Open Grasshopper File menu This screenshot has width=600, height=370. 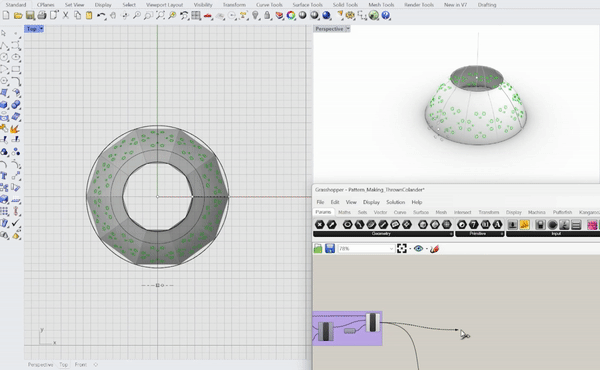[320, 202]
